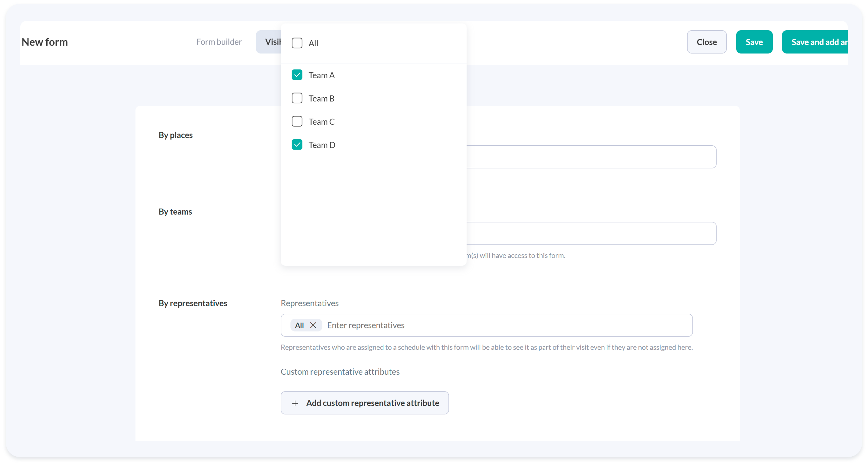
Task: Check the All checkbox in dropdown
Action: coord(297,43)
